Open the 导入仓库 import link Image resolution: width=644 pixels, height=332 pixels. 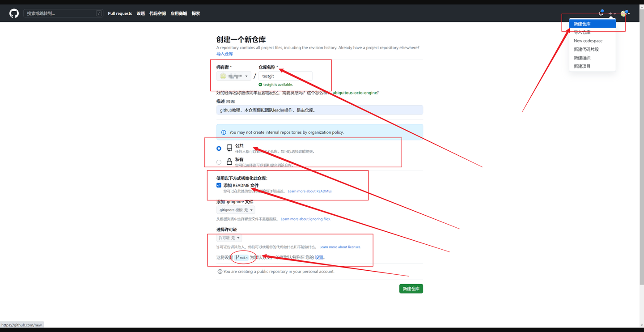pyautogui.click(x=225, y=53)
